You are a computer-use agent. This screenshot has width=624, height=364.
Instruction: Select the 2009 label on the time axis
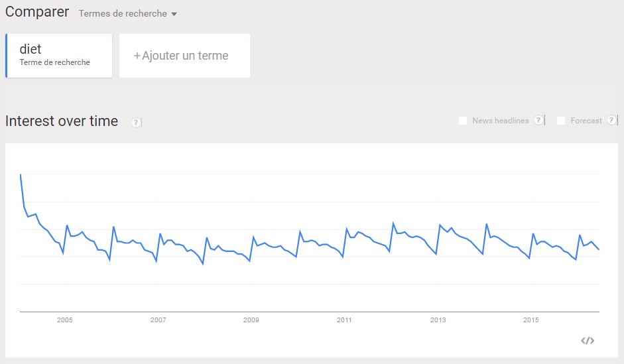coord(251,320)
